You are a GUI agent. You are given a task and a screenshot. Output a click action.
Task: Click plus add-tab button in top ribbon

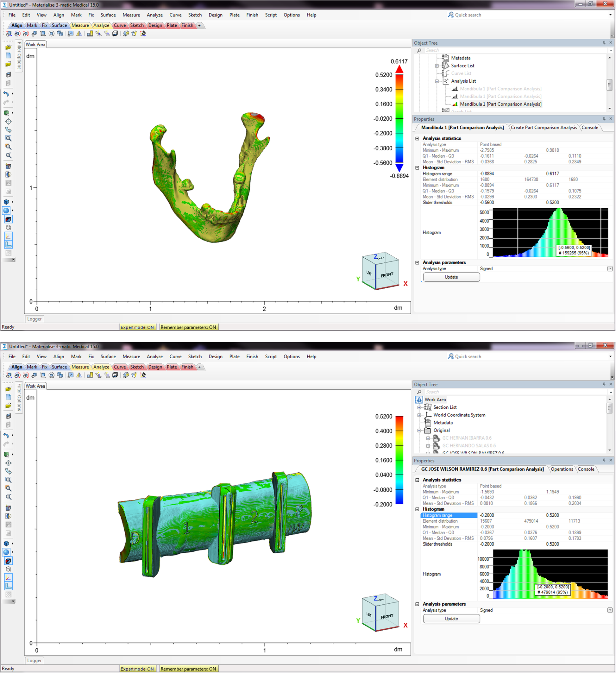pyautogui.click(x=199, y=25)
